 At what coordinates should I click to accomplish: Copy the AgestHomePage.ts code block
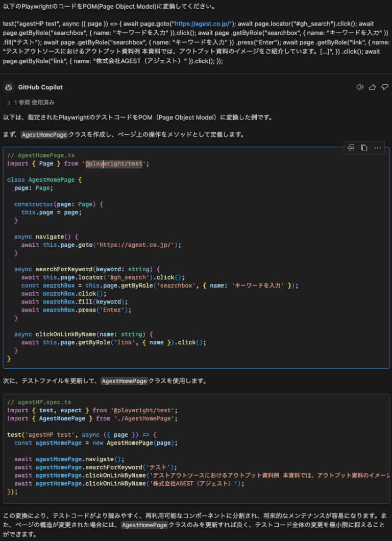click(x=364, y=148)
